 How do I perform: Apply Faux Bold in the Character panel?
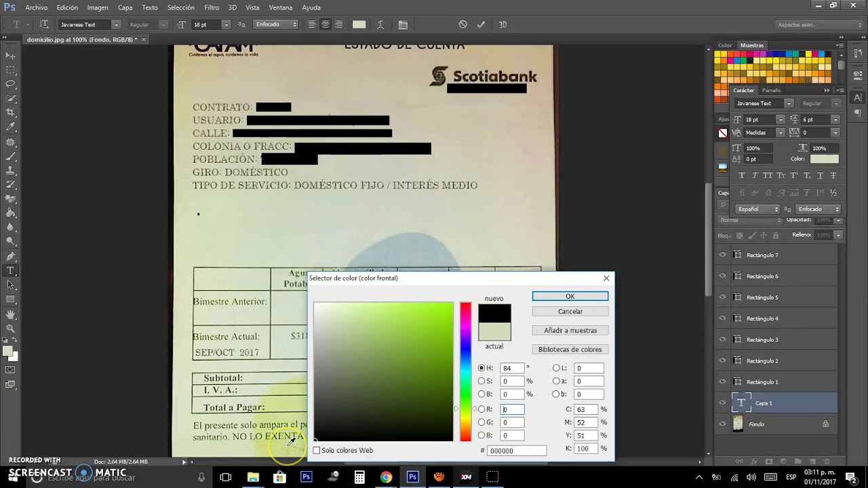coord(741,176)
